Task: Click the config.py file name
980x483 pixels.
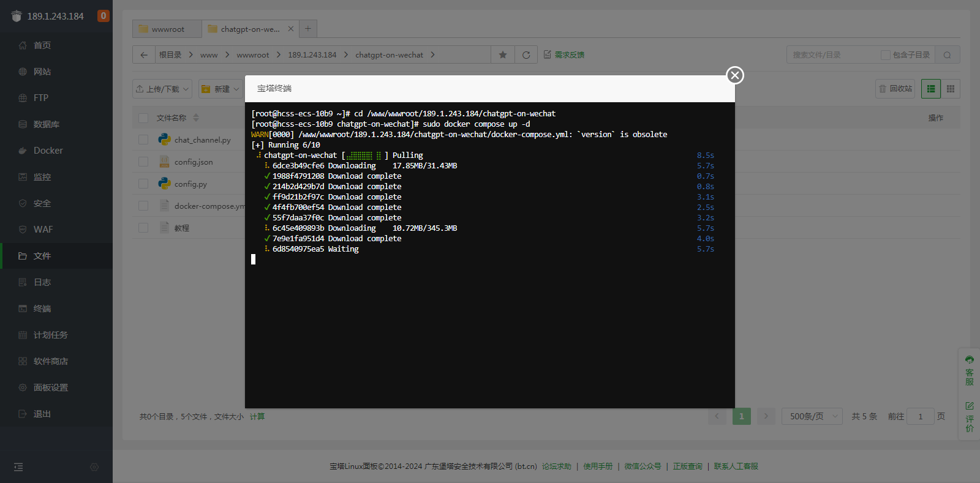Action: 190,184
